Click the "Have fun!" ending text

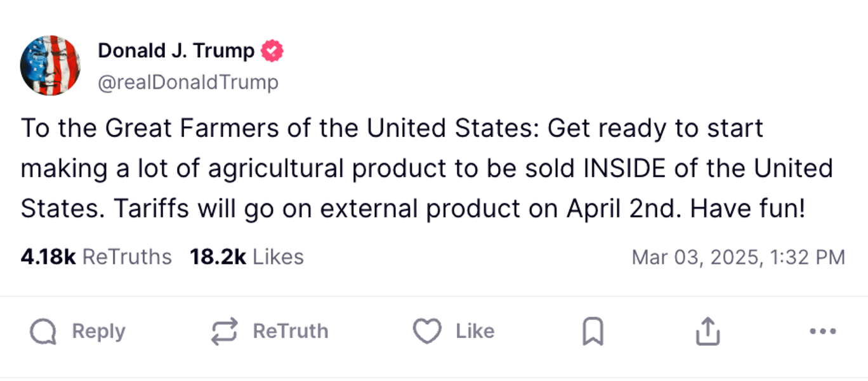747,208
